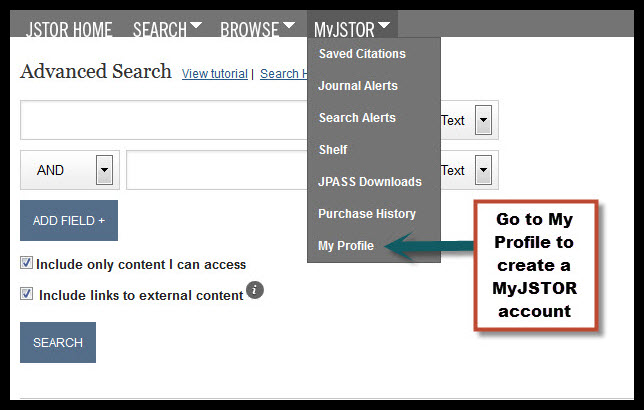Screen dimensions: 644x410
Task: Select Saved Citations from MyJSTOR menu
Action: pyautogui.click(x=362, y=53)
